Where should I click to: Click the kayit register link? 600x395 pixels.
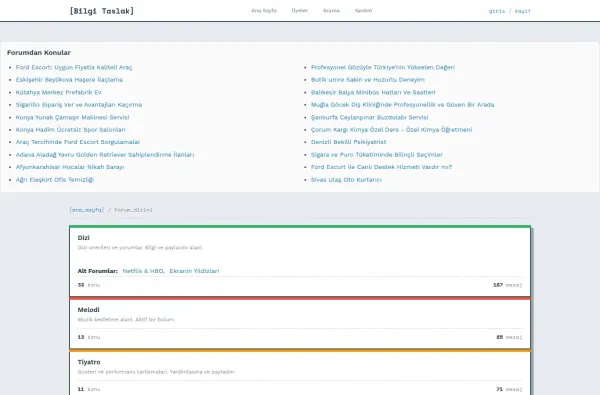click(522, 11)
